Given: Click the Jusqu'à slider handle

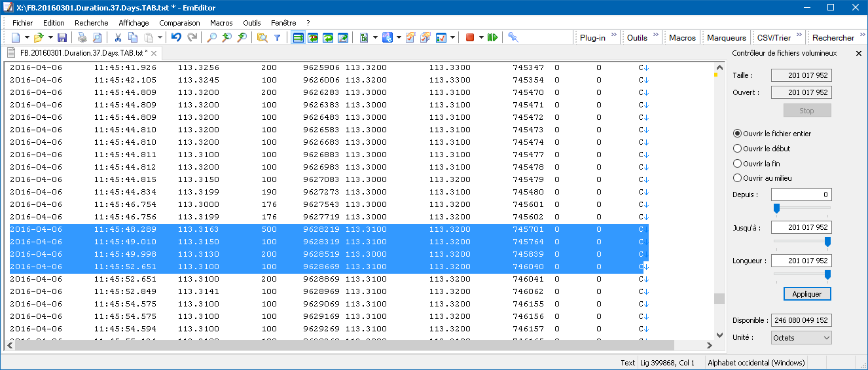Looking at the screenshot, I should [827, 242].
